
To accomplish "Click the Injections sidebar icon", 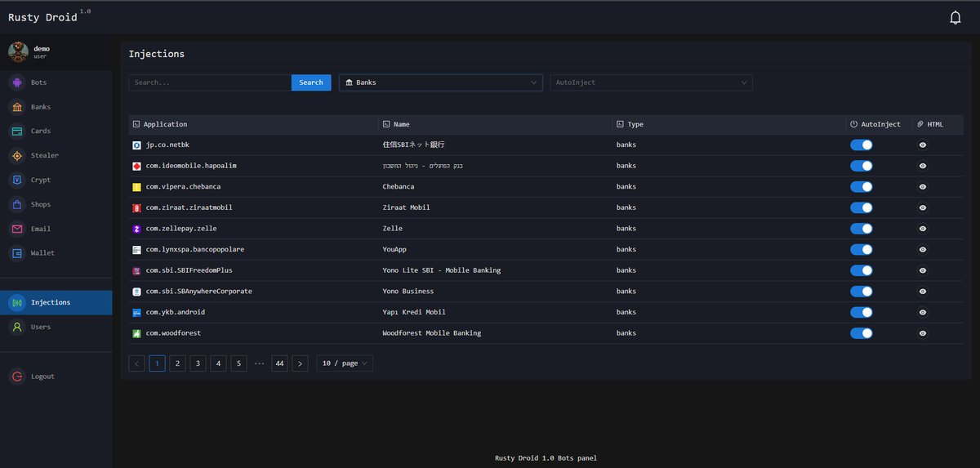I will tap(17, 302).
